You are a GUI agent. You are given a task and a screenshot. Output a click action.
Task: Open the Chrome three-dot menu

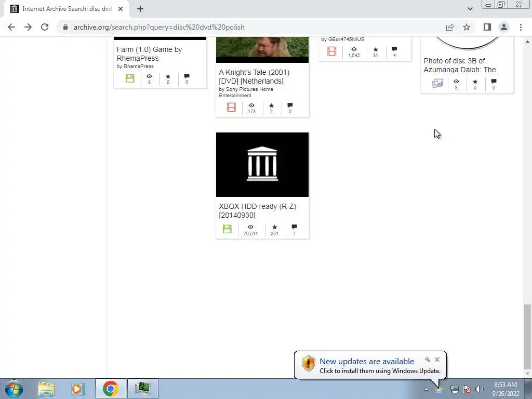pyautogui.click(x=521, y=27)
